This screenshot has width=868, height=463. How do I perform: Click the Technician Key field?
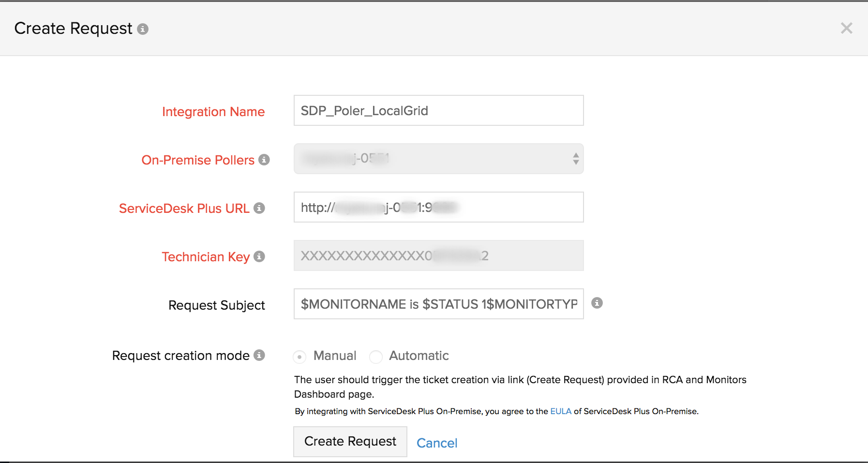point(438,255)
